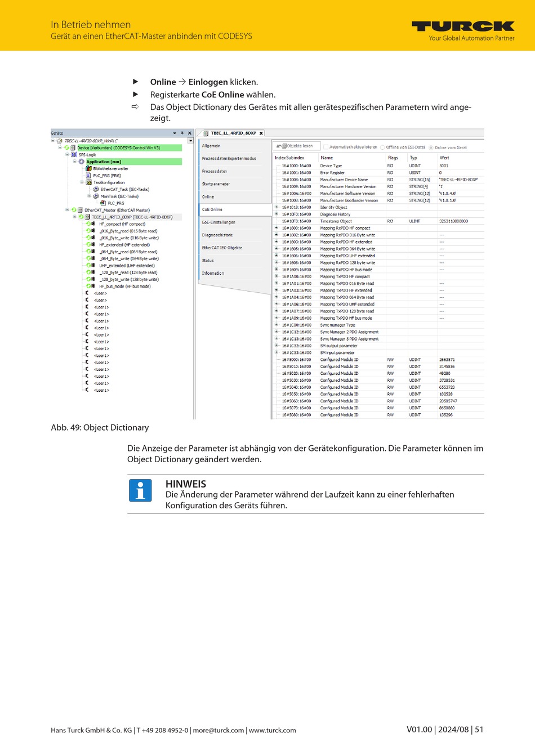Select Online vom Gerät radio button
This screenshot has height=756, width=535.
point(431,147)
